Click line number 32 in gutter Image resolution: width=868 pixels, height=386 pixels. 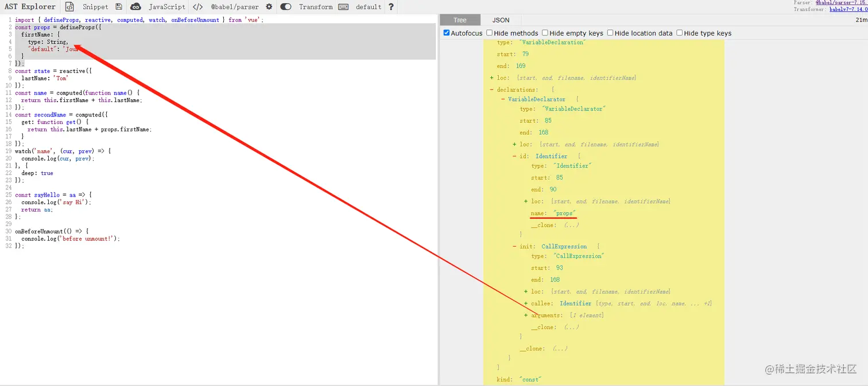tap(8, 245)
